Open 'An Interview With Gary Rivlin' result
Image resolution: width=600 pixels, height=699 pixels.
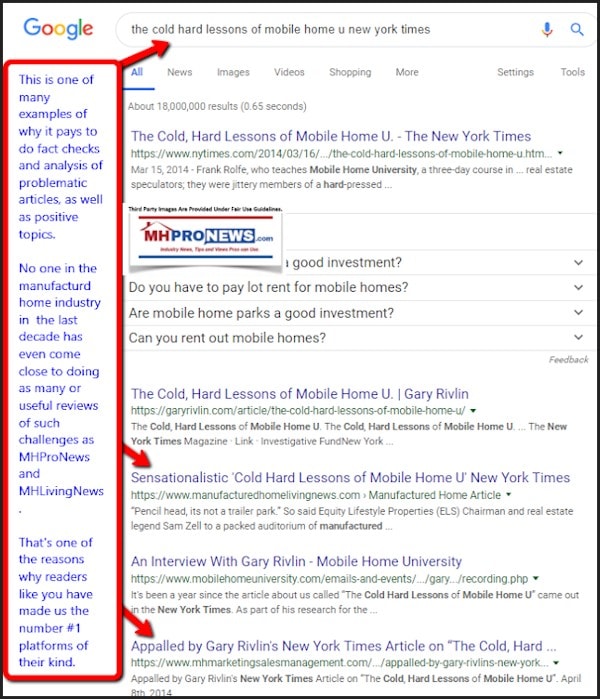296,561
